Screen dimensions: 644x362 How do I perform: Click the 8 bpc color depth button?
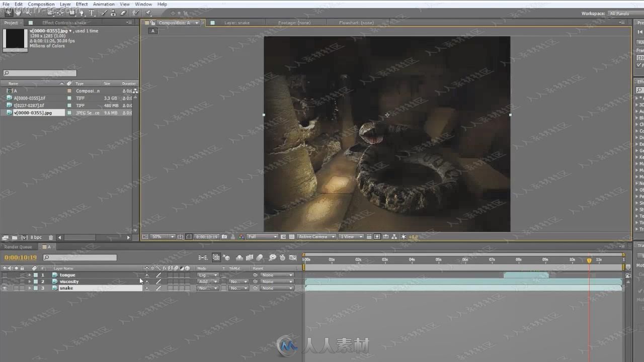[36, 237]
